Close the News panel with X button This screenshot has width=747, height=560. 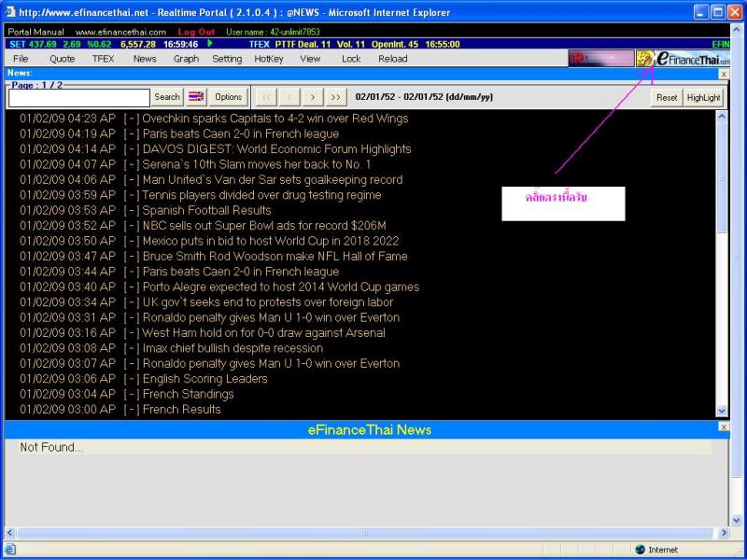coord(723,74)
